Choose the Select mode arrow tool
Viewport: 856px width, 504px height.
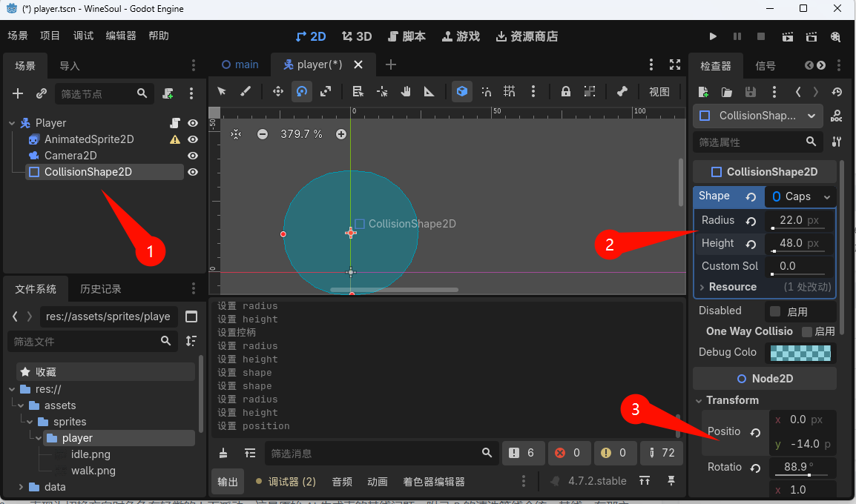222,92
